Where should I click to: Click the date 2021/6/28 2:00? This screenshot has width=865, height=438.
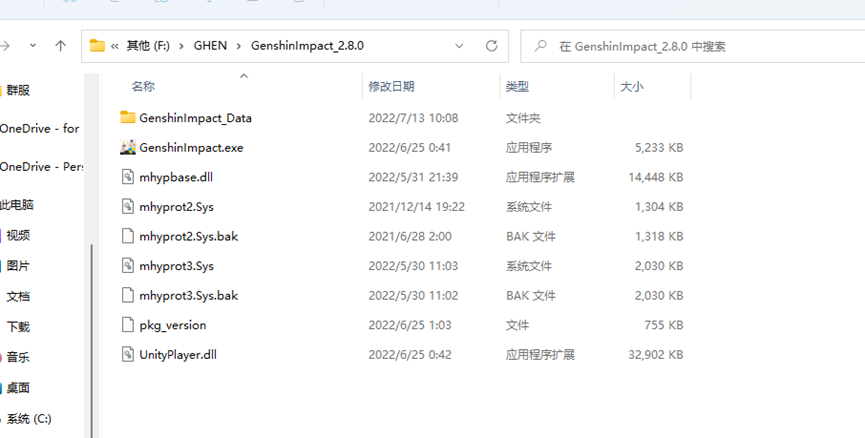click(x=410, y=236)
